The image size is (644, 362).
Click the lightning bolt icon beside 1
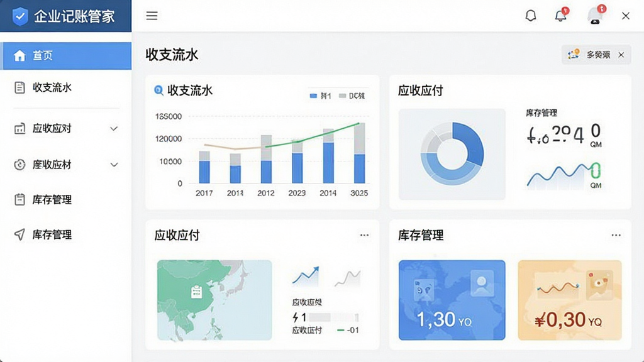point(296,317)
